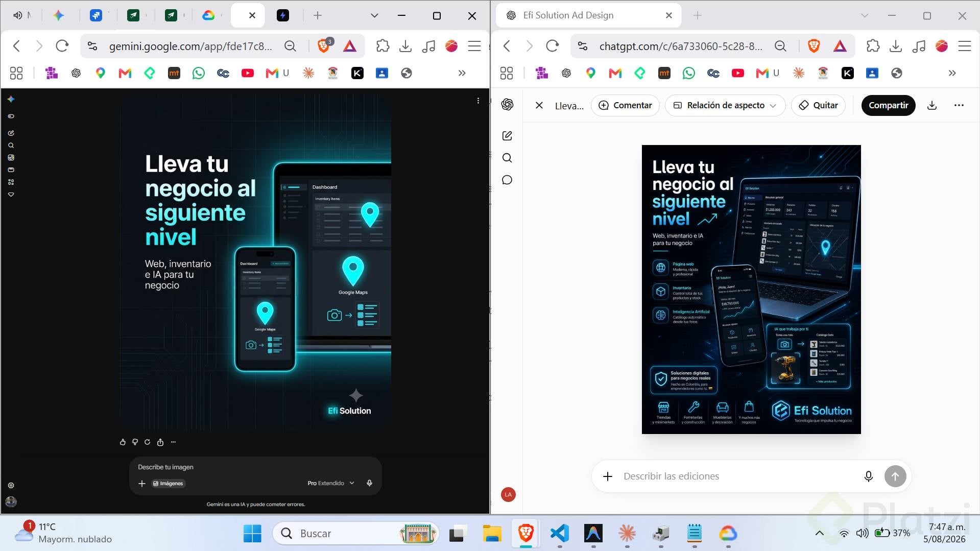Viewport: 980px width, 551px height.
Task: Open tab search chevron in ChatGPT window
Action: tap(865, 15)
